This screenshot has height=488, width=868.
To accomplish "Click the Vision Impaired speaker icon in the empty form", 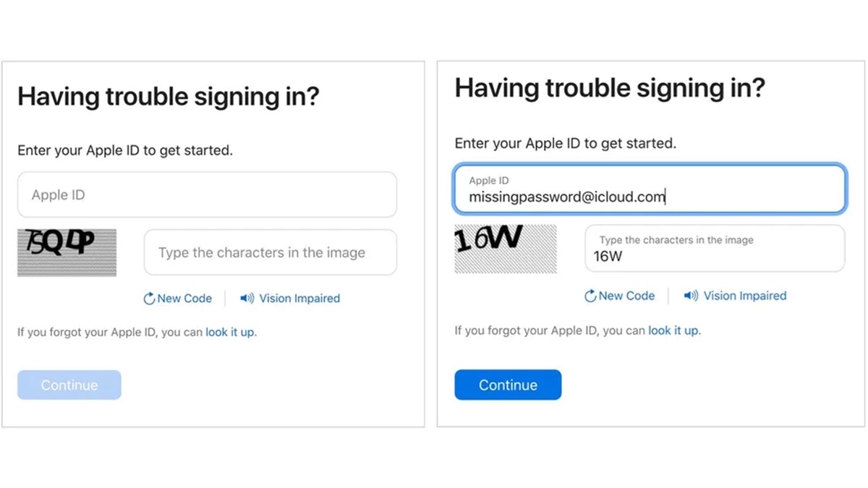I will click(247, 298).
